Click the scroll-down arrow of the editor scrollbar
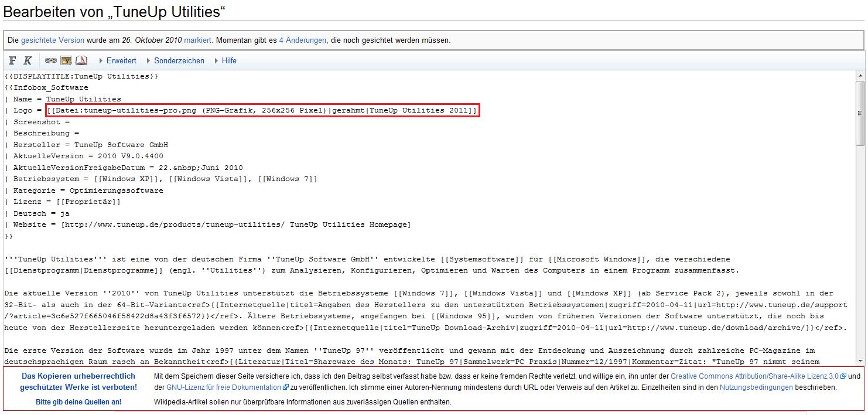The image size is (868, 415). [x=860, y=360]
